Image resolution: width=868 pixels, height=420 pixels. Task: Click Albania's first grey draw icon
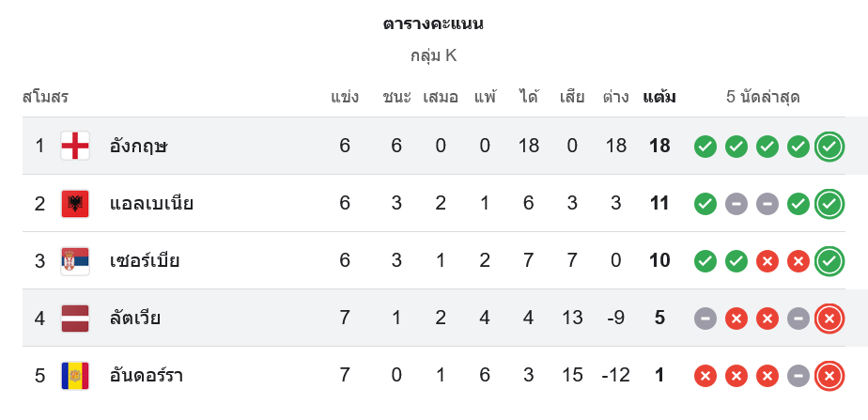click(736, 204)
